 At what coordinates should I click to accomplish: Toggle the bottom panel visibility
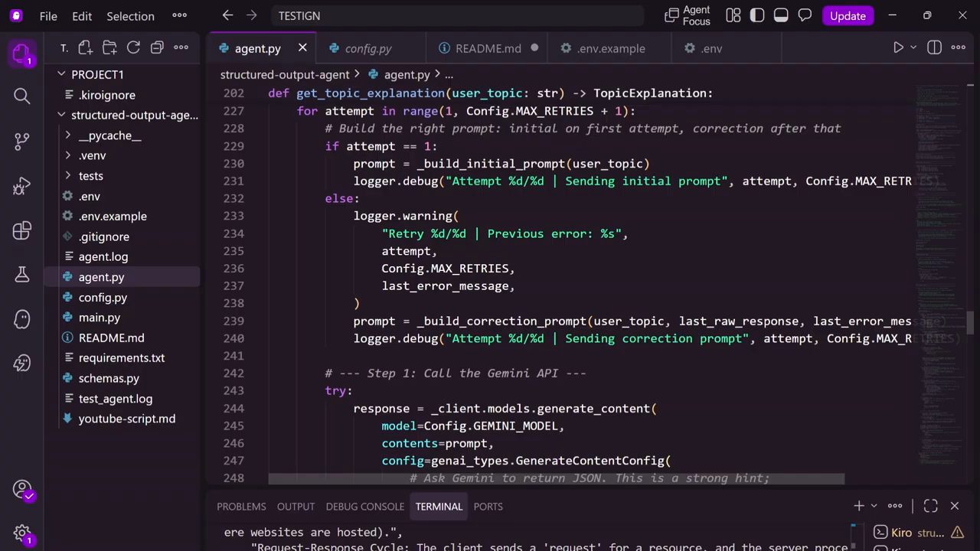(781, 15)
